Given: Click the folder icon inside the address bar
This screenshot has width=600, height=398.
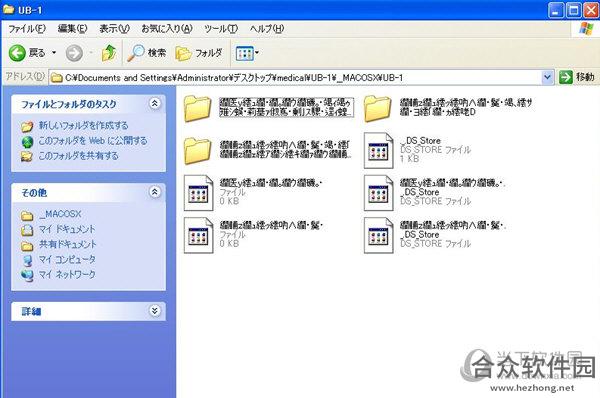Looking at the screenshot, I should tap(57, 78).
